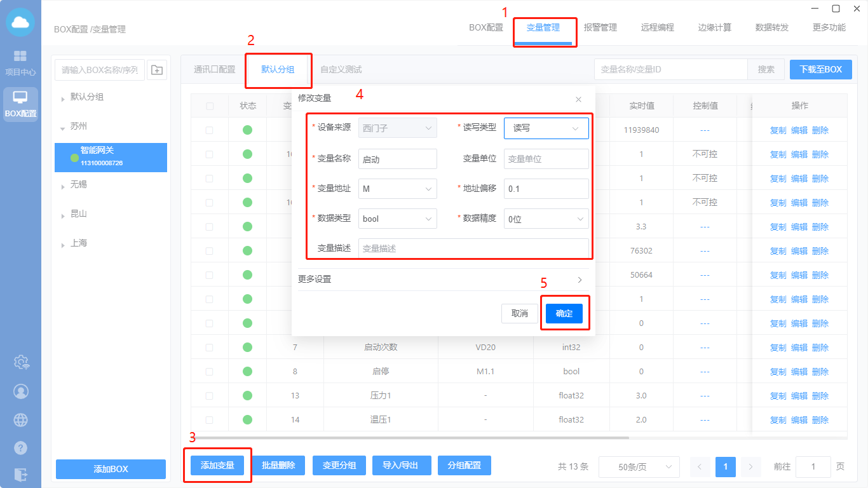The width and height of the screenshot is (868, 488).
Task: Open 默认分组 sub-tab
Action: pyautogui.click(x=278, y=70)
